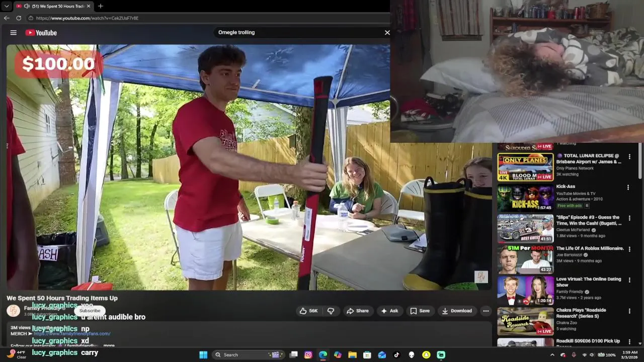Mute the tab via its speaker icon

click(x=26, y=6)
